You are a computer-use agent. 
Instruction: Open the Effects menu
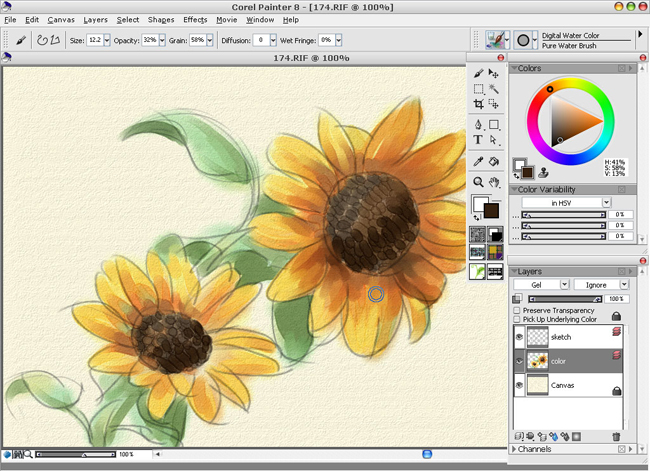[x=195, y=19]
